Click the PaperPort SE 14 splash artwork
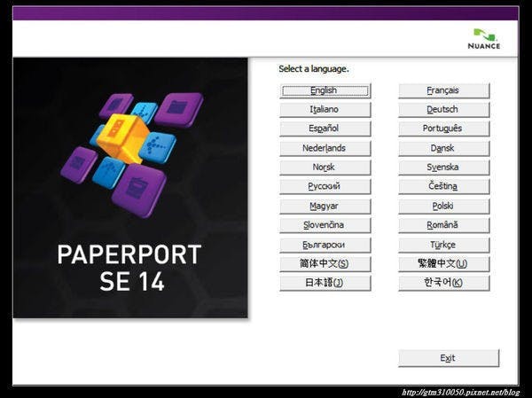Screen dimensions: 532x398 (x=130, y=188)
